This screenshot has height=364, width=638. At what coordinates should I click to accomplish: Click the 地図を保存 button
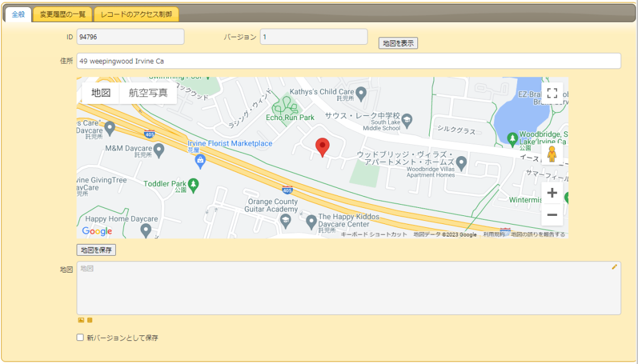pos(96,250)
